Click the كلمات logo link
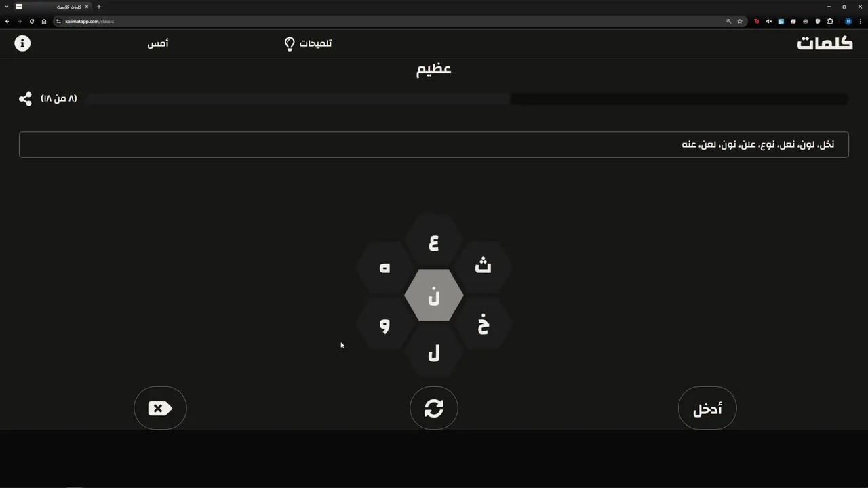This screenshot has width=868, height=488. point(825,43)
